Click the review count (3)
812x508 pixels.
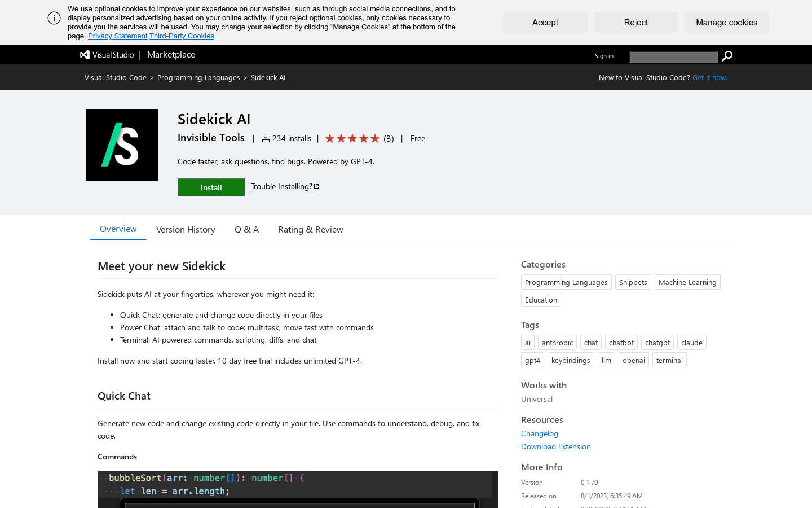coord(389,138)
